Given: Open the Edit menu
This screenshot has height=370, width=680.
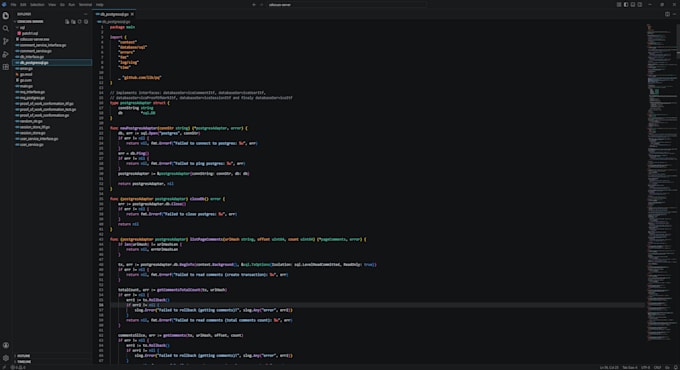Looking at the screenshot, I should [x=23, y=4].
